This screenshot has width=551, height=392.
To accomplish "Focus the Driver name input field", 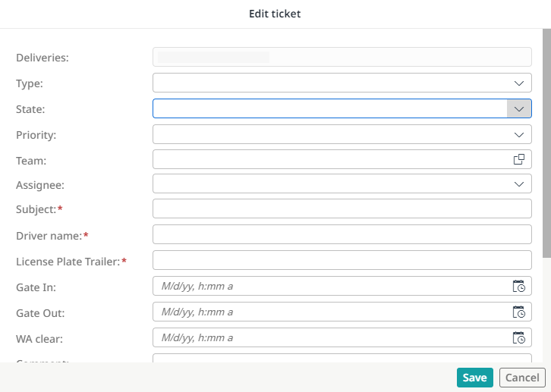I will click(342, 234).
